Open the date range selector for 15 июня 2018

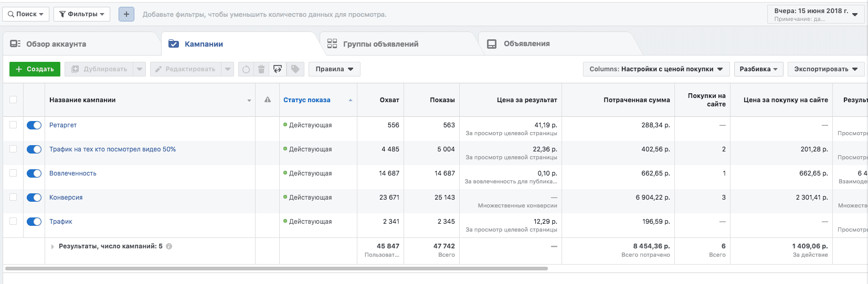point(816,14)
